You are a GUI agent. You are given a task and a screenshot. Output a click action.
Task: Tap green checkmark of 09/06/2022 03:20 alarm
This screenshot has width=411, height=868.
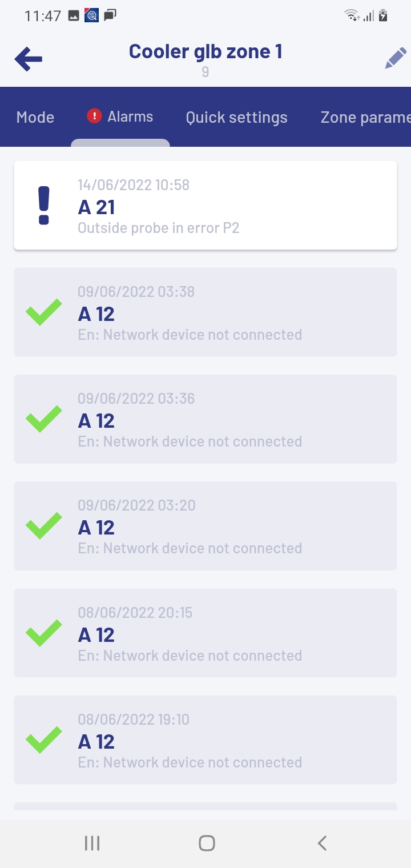tap(44, 526)
